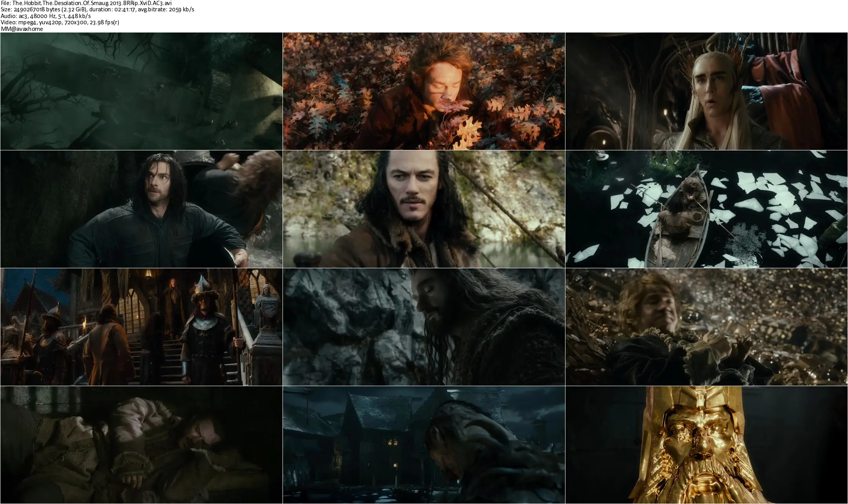
Task: Click the 'MM@avaxhome' text
Action: click(x=22, y=29)
